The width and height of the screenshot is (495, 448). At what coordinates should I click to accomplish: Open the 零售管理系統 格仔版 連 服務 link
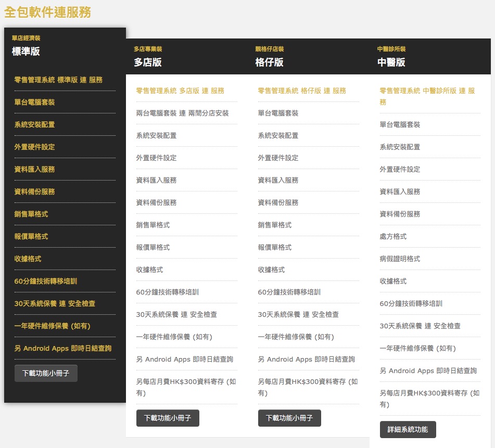(302, 91)
